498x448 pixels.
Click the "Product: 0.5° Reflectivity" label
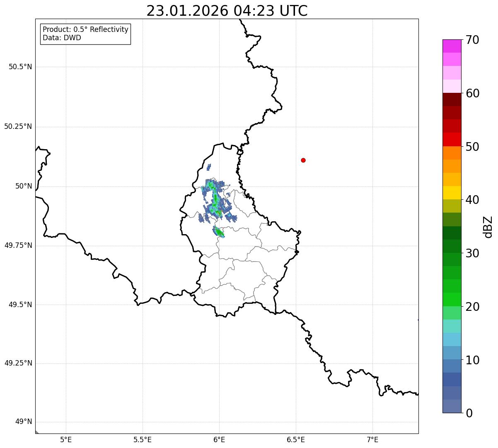85,29
